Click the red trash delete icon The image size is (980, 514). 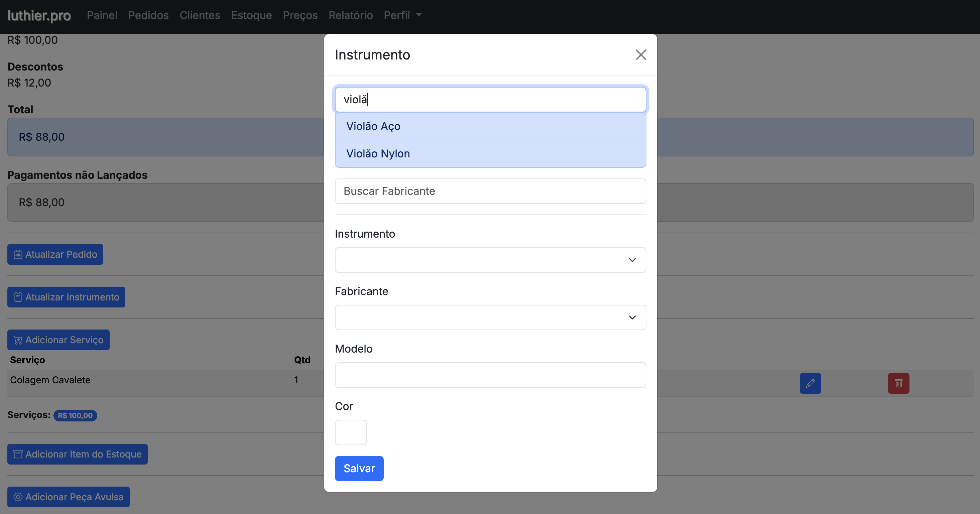coord(898,383)
